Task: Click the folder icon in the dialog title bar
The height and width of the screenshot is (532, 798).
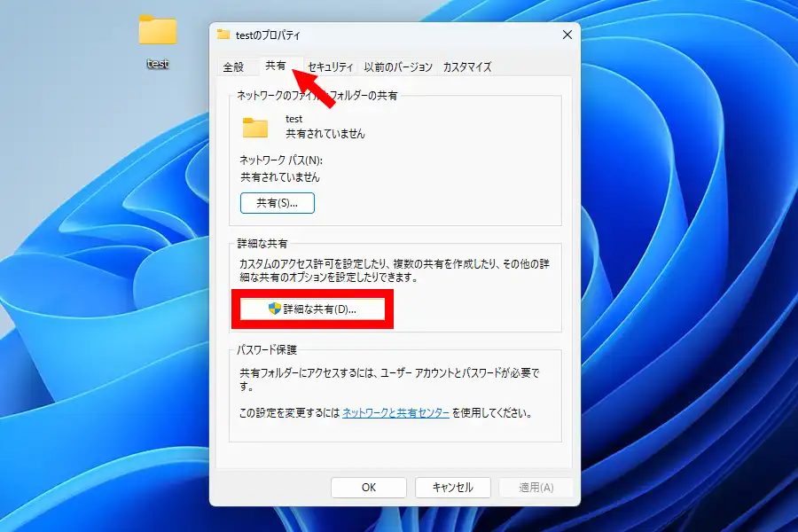Action: [x=223, y=35]
